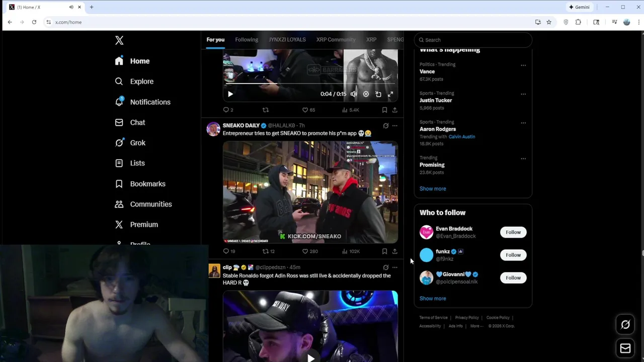The width and height of the screenshot is (644, 362).
Task: Open Calvin Austin trending link
Action: [x=462, y=137]
